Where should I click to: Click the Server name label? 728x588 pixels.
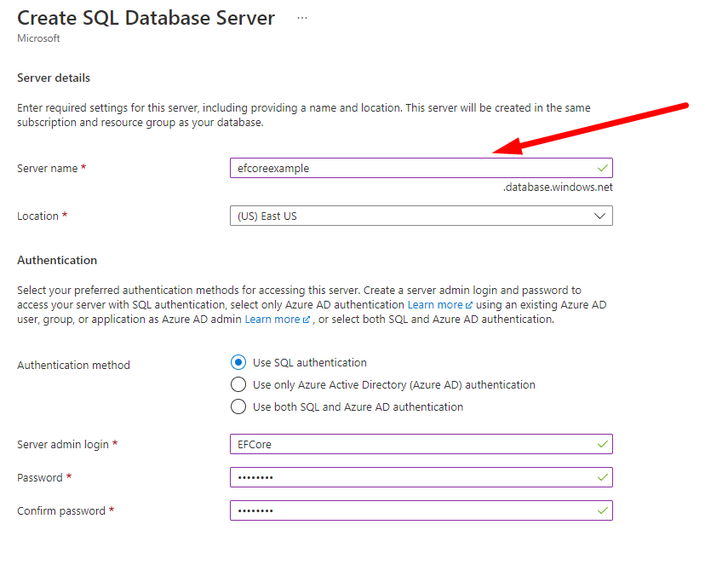pyautogui.click(x=47, y=169)
